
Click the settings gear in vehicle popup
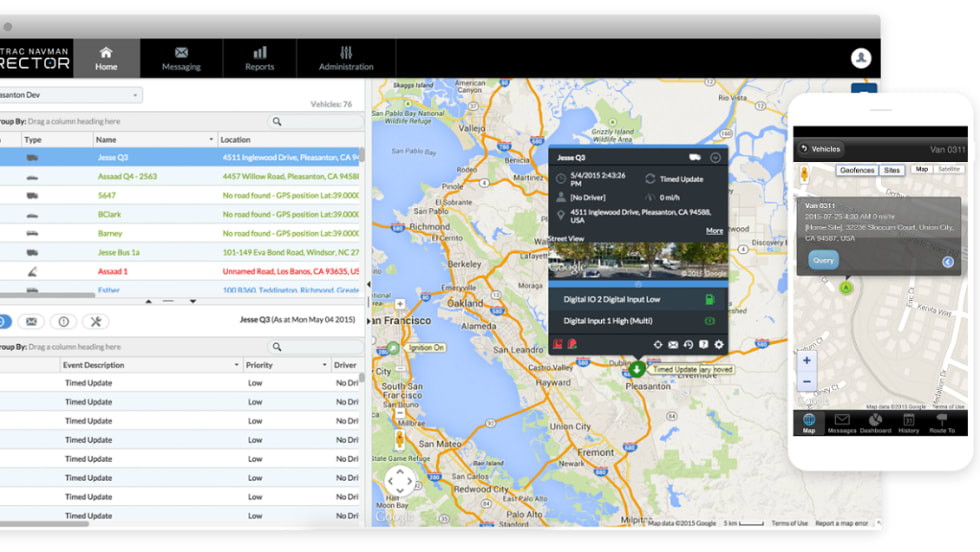click(x=718, y=345)
